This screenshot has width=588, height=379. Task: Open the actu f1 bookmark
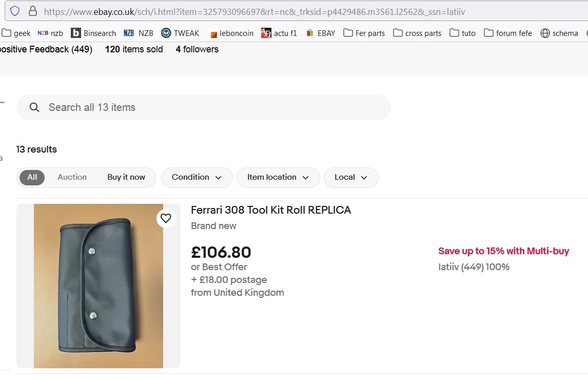tap(279, 33)
